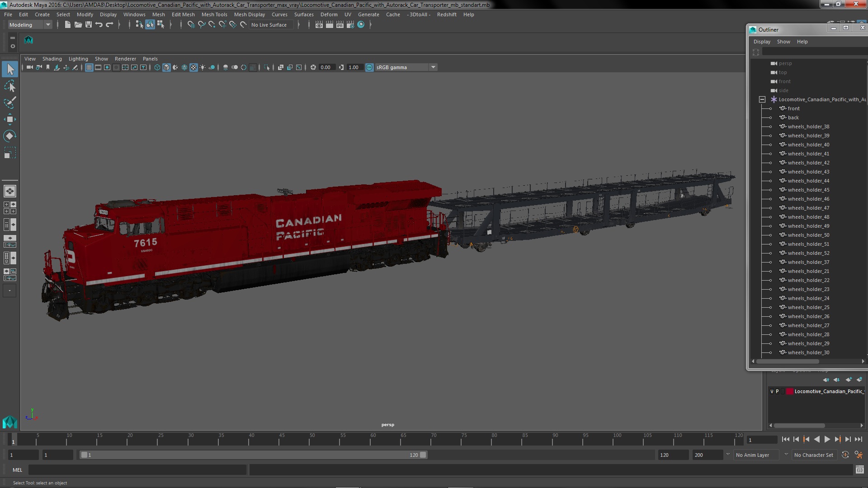The image size is (868, 488).
Task: Click the Redo arrow icon
Action: click(x=109, y=25)
